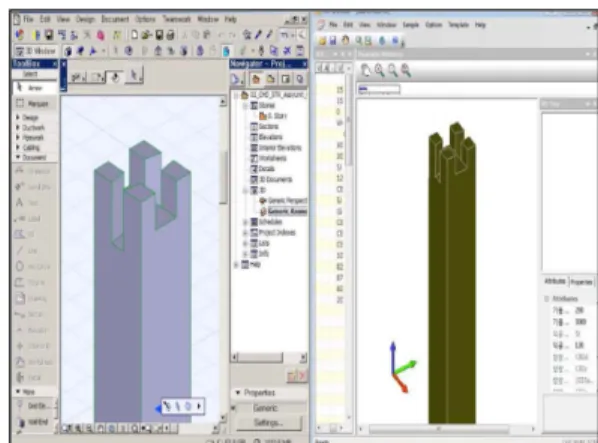Expand the Schedules node in Navigator
Screen dimensions: 598x443
(x=246, y=222)
